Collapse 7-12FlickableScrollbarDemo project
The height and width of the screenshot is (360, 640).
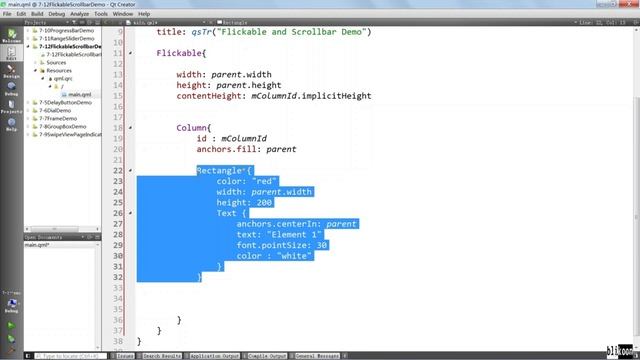coord(28,47)
